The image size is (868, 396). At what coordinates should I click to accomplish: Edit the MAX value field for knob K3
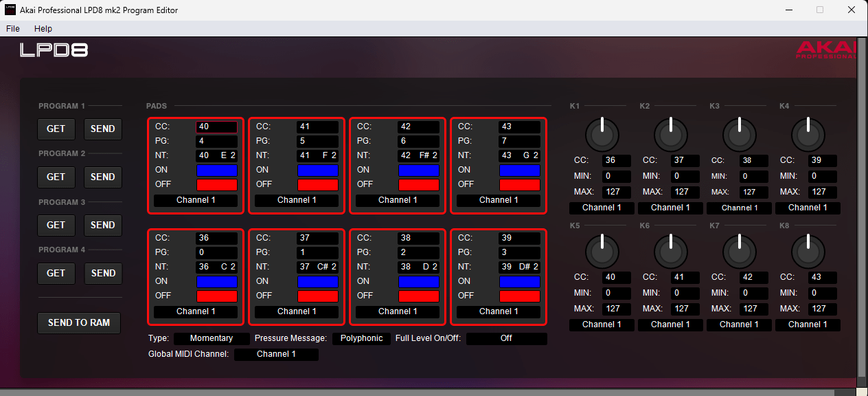(753, 192)
